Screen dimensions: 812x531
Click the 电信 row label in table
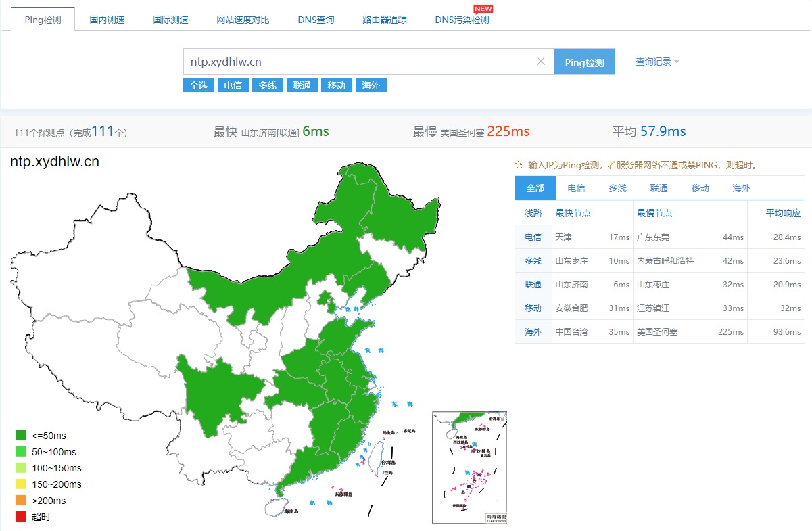(533, 237)
